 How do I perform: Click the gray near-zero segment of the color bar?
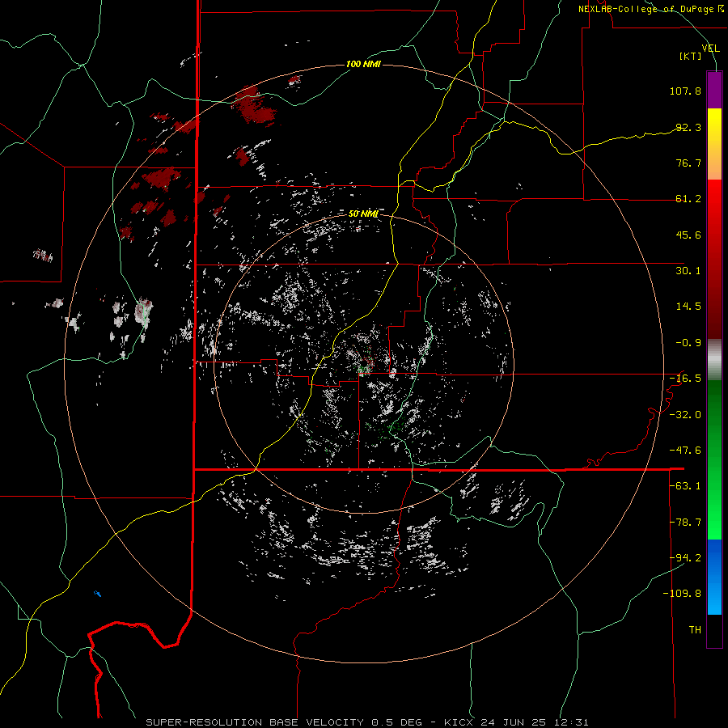click(x=714, y=359)
